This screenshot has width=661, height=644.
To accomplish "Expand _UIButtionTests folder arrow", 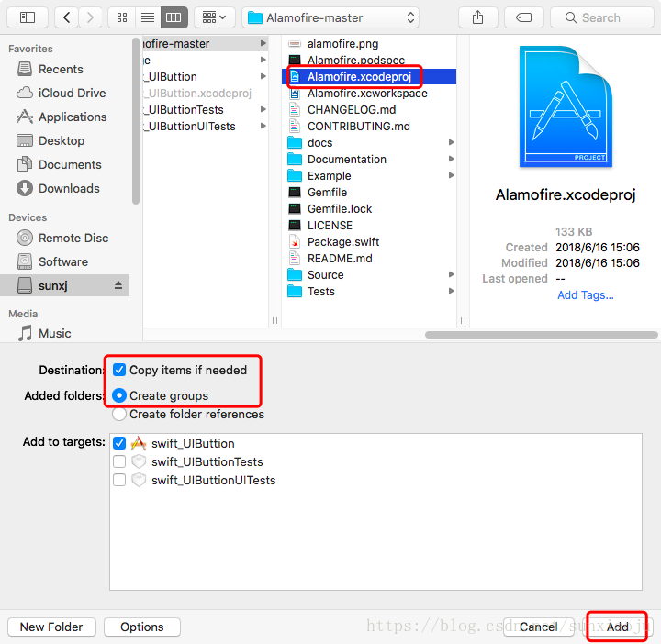I will [263, 110].
